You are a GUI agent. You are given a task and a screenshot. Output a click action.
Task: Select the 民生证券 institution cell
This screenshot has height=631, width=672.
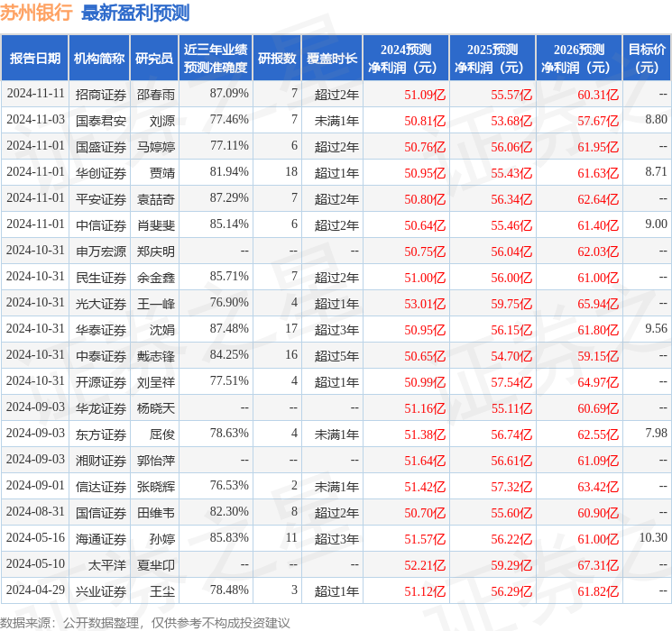(101, 278)
